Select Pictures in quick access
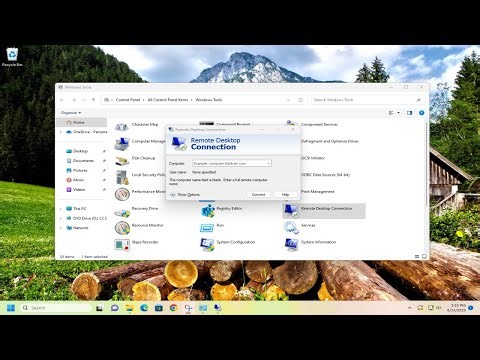The width and height of the screenshot is (480, 360). (80, 170)
